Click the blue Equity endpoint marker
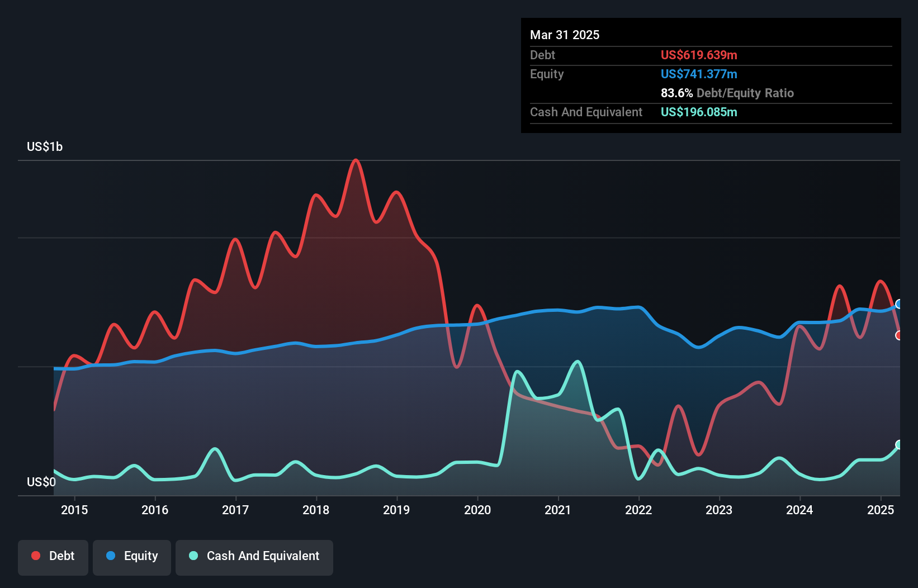 pos(899,304)
